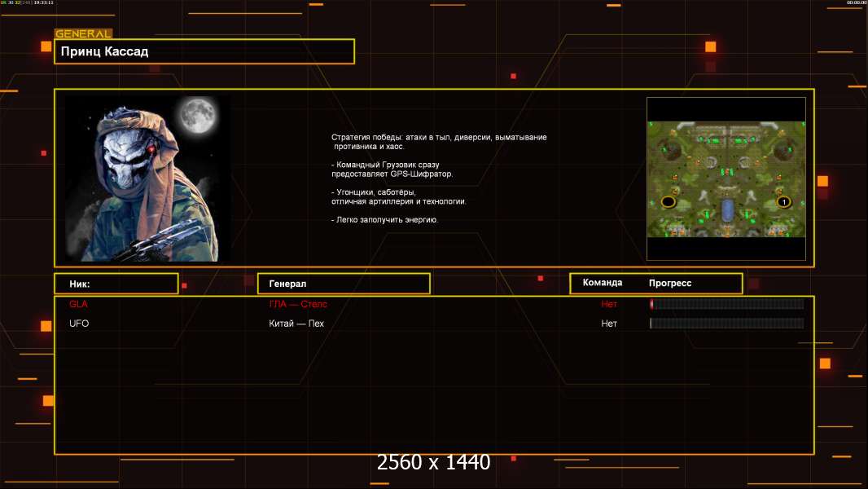Select player GLA nickname
This screenshot has height=489, width=868.
[x=79, y=304]
